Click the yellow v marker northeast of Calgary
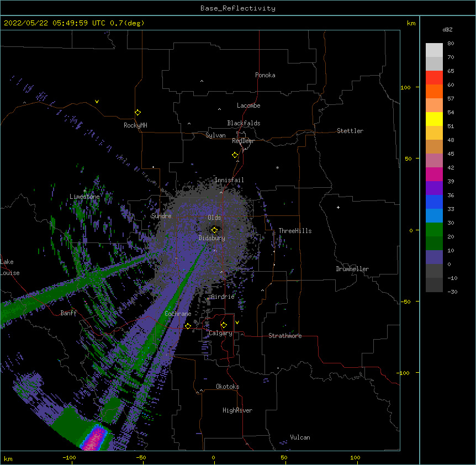Screen dimensions: 476x465 pos(237,323)
